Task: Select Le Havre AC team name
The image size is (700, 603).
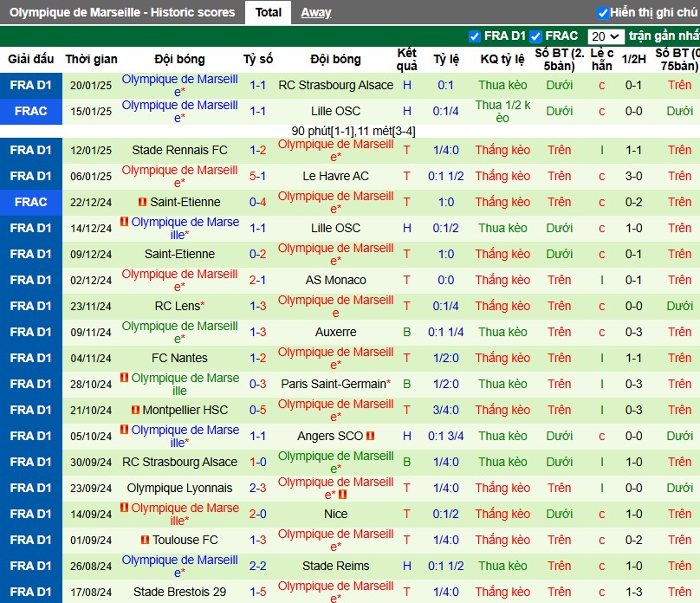Action: (x=336, y=176)
